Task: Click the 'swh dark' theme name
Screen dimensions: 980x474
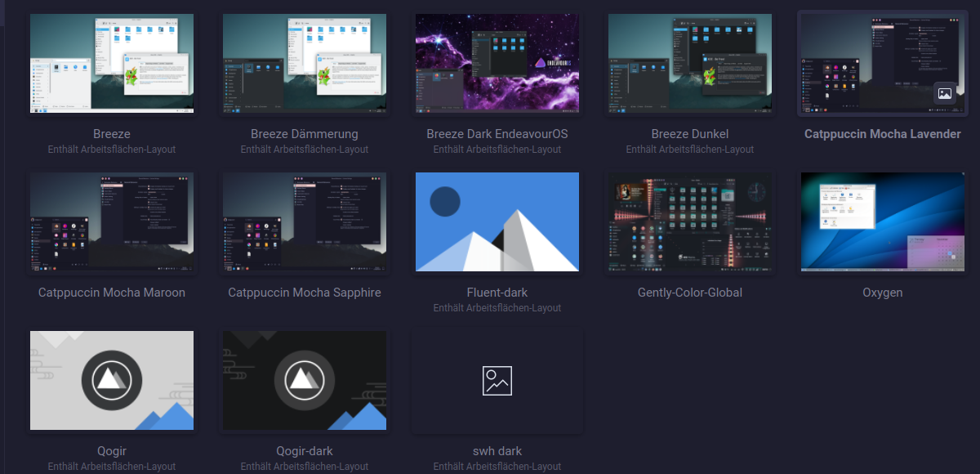Action: pyautogui.click(x=497, y=451)
